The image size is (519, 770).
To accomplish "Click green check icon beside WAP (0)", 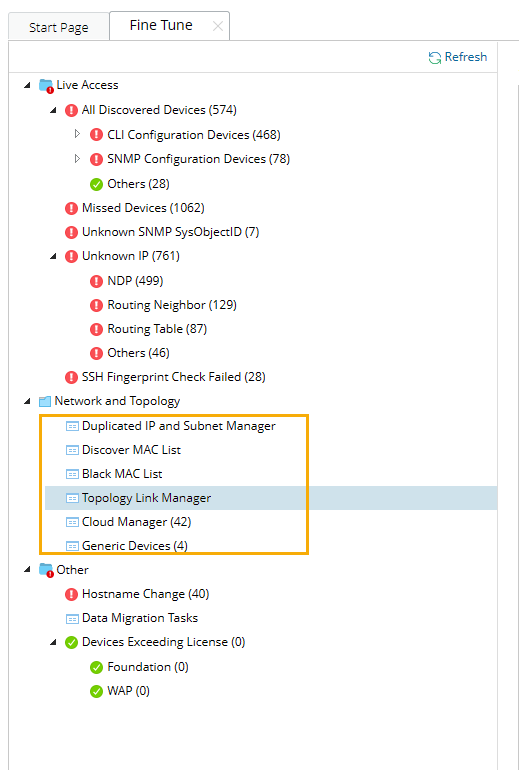I will pyautogui.click(x=96, y=691).
